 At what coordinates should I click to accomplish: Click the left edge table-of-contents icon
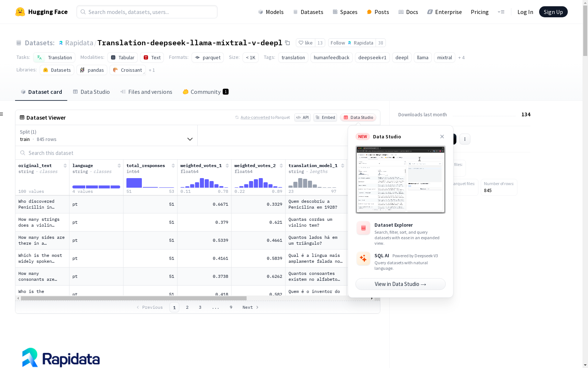click(2, 114)
